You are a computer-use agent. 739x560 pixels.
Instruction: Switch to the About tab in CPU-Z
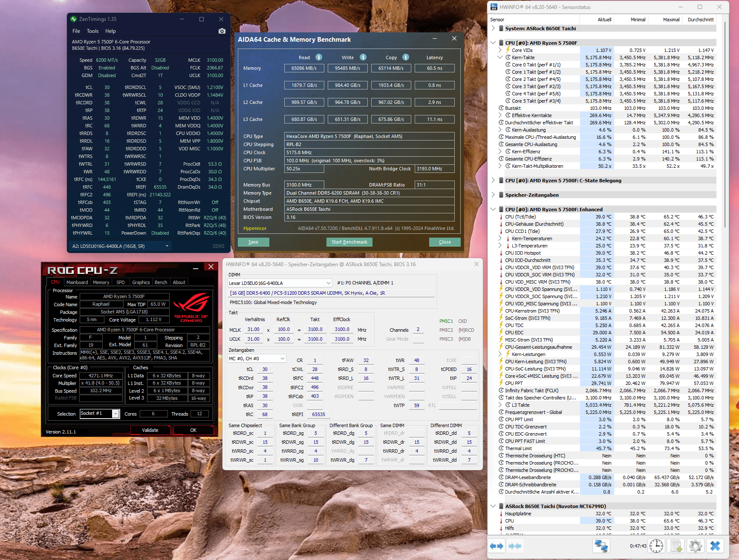[179, 282]
